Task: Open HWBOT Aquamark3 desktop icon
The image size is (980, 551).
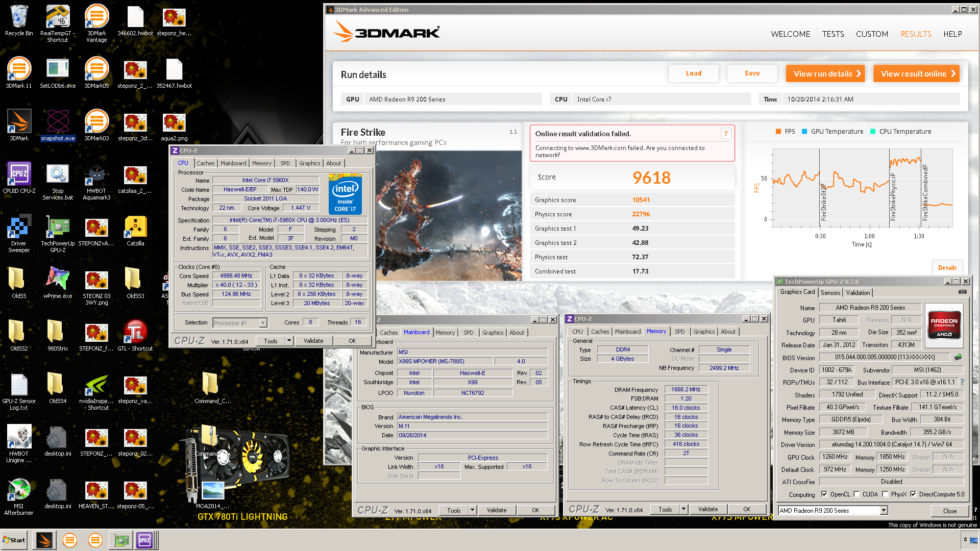Action: tap(96, 181)
